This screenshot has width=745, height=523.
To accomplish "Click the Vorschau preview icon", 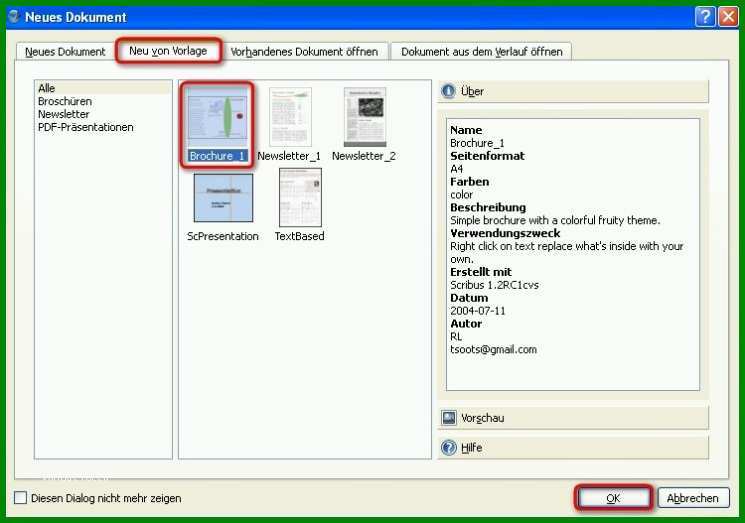I will click(449, 418).
